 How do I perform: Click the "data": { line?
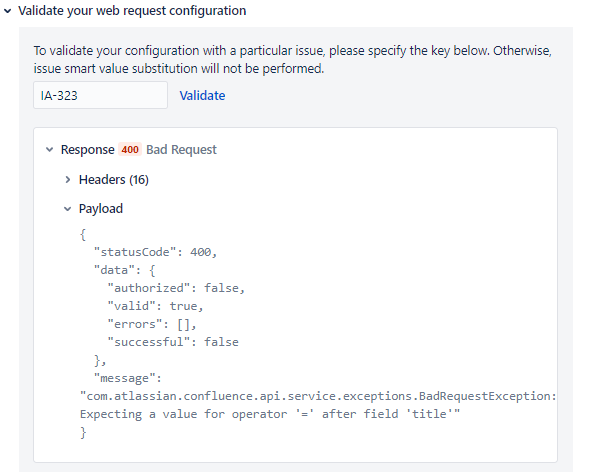[x=124, y=270]
